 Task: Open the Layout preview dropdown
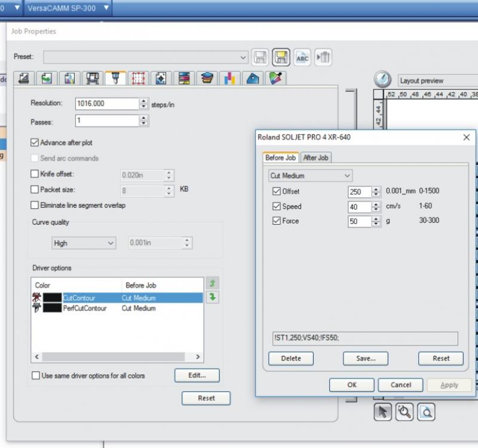click(x=438, y=81)
